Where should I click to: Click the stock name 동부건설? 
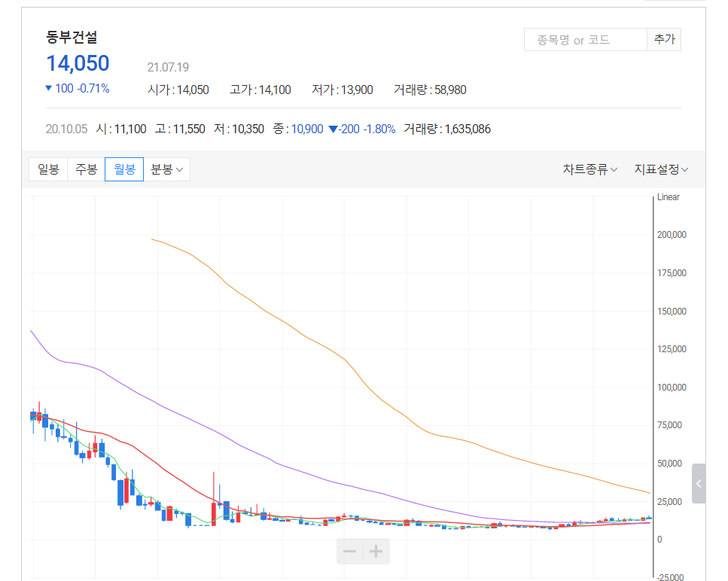[72, 37]
